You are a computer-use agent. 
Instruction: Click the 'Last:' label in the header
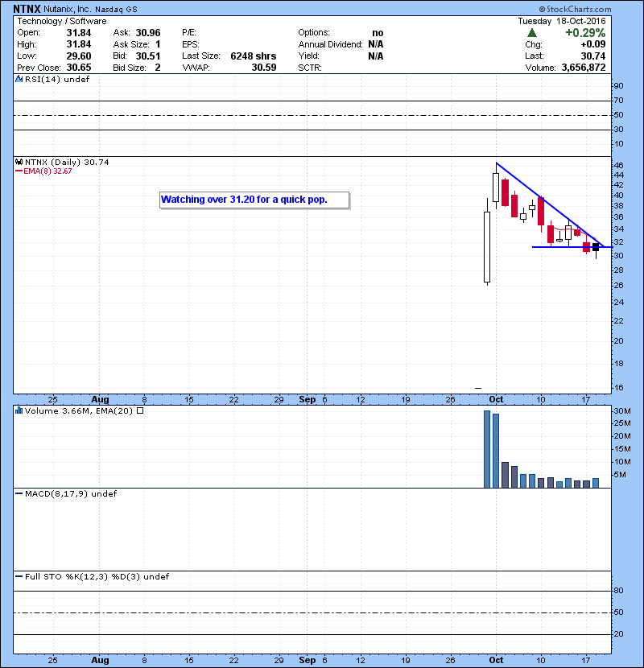pyautogui.click(x=534, y=56)
